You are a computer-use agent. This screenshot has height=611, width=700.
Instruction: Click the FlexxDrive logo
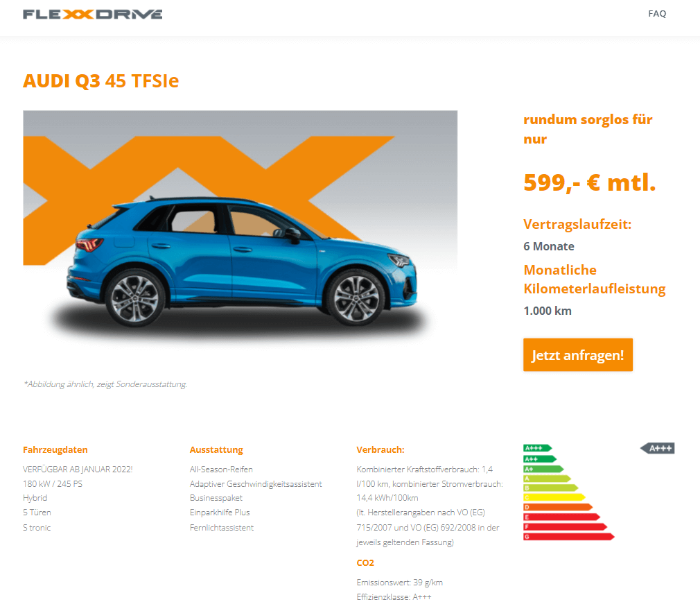[x=92, y=15]
